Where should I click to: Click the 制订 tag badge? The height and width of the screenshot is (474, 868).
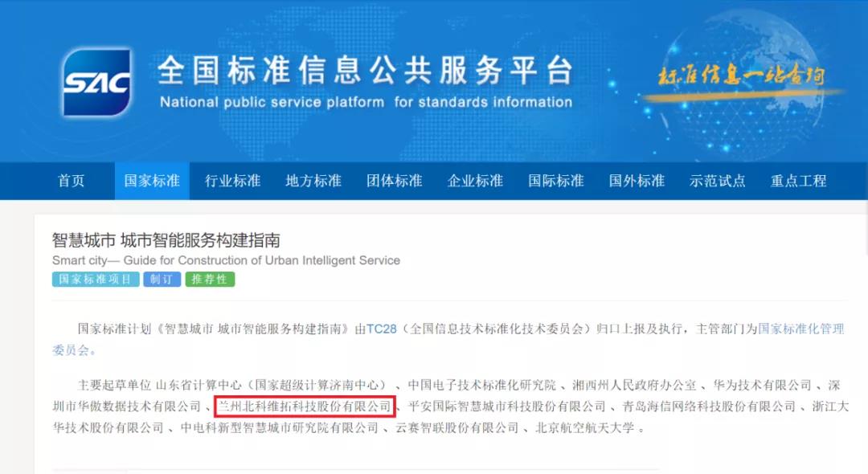(x=162, y=280)
